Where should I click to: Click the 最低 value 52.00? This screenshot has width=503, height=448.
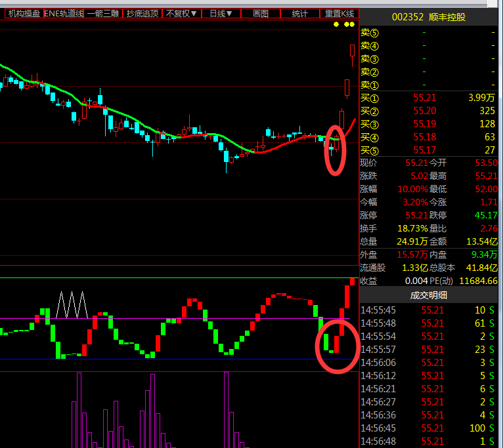(487, 189)
